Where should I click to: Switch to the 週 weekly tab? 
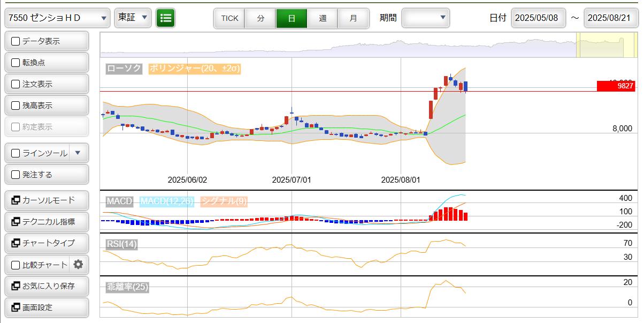[323, 18]
